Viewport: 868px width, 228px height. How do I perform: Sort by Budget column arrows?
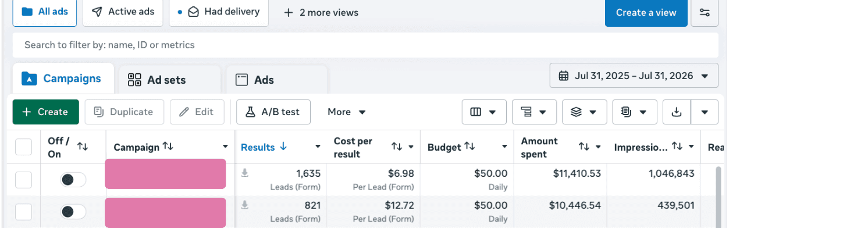[x=469, y=147]
